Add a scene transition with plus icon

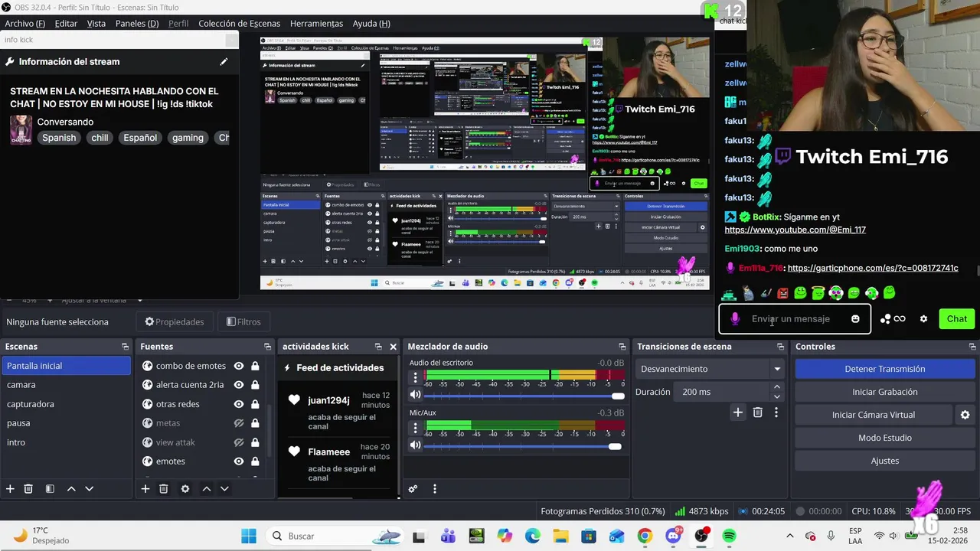click(738, 412)
